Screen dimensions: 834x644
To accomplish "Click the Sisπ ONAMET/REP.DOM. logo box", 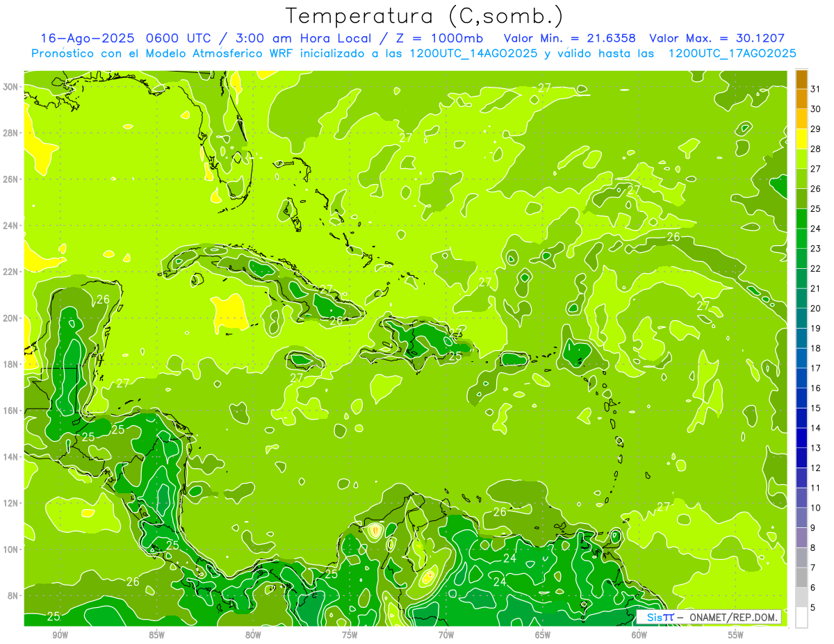I will tap(709, 618).
